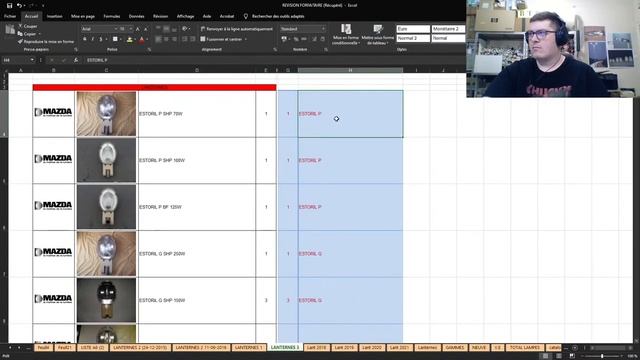Toggle underline formatting
The height and width of the screenshot is (360, 640).
tap(100, 39)
